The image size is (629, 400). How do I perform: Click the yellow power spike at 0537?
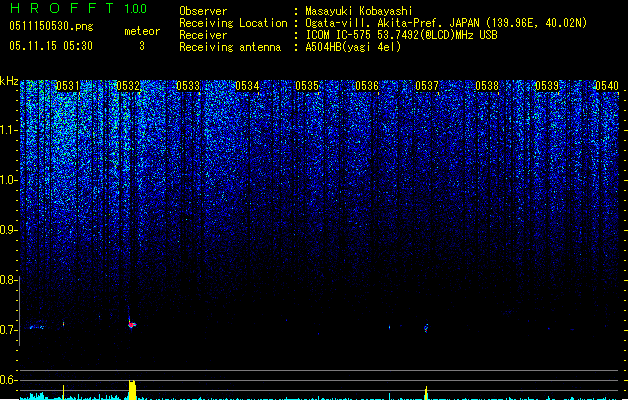tap(426, 393)
